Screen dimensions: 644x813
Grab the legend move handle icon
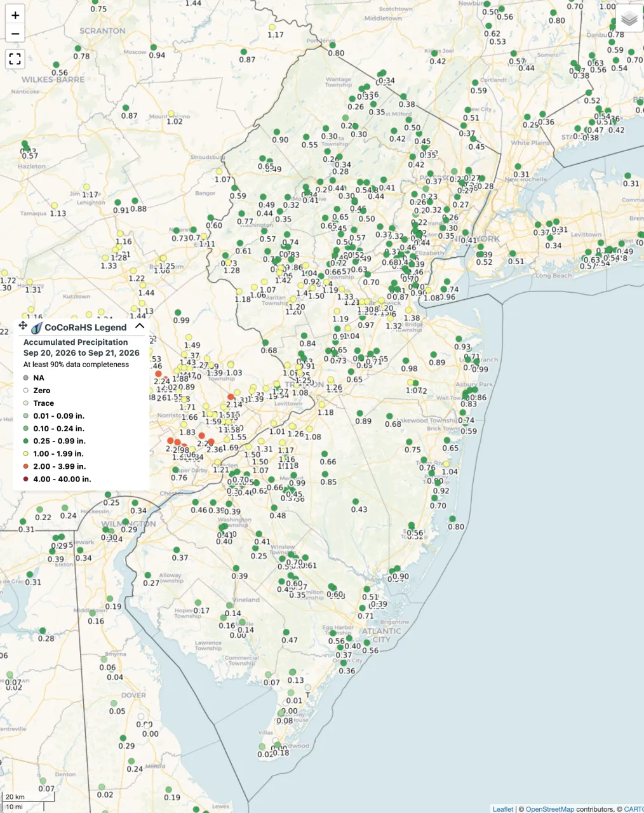click(23, 326)
